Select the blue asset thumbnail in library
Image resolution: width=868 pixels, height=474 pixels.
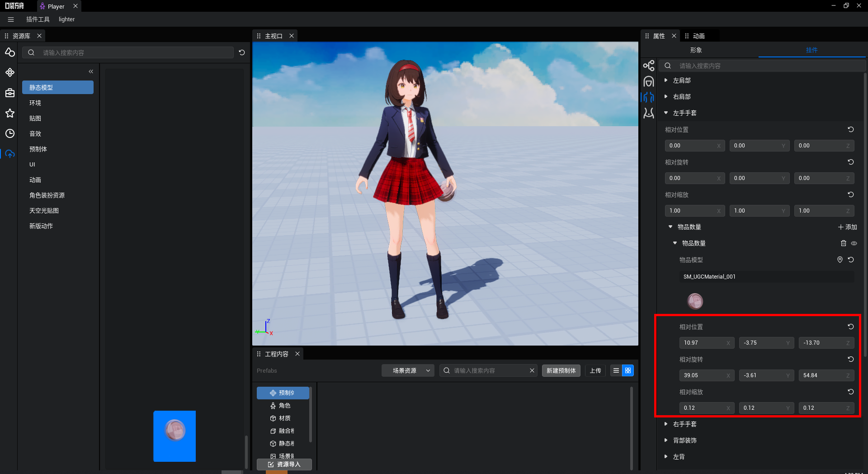click(x=175, y=436)
